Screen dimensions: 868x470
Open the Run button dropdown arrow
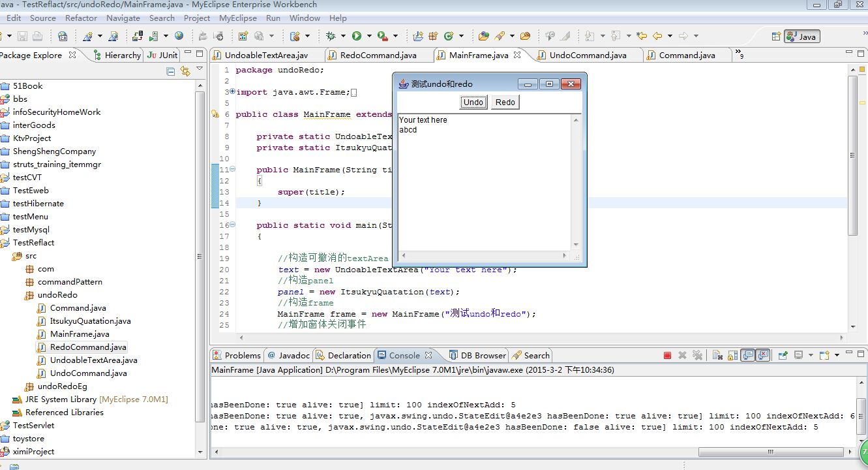(x=369, y=36)
